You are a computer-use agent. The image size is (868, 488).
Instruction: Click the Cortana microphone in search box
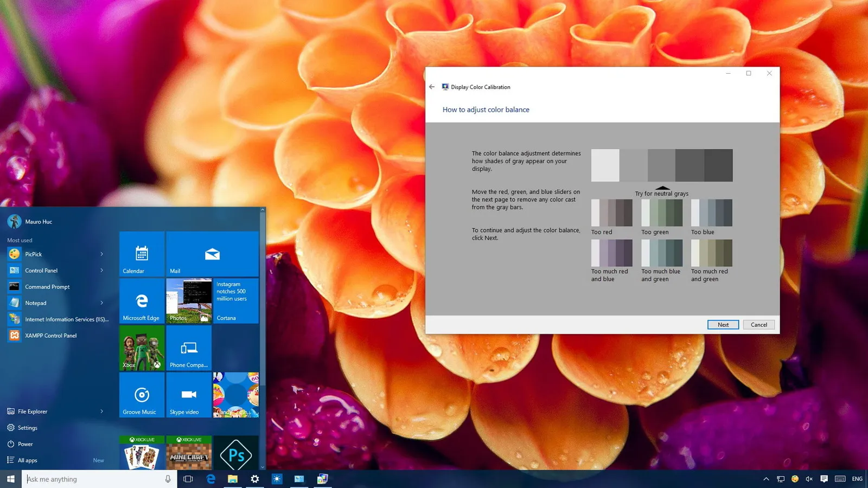tap(168, 479)
